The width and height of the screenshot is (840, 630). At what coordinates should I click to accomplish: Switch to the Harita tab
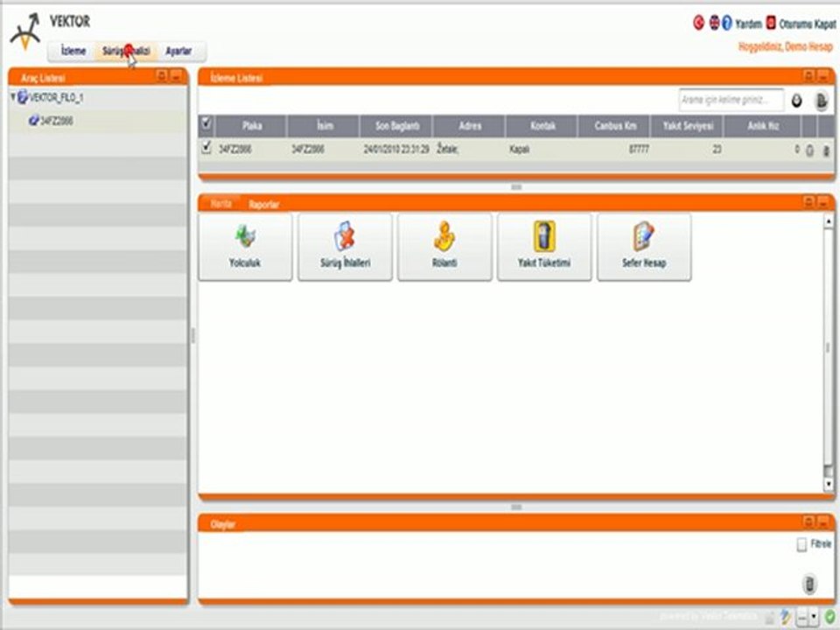(220, 204)
